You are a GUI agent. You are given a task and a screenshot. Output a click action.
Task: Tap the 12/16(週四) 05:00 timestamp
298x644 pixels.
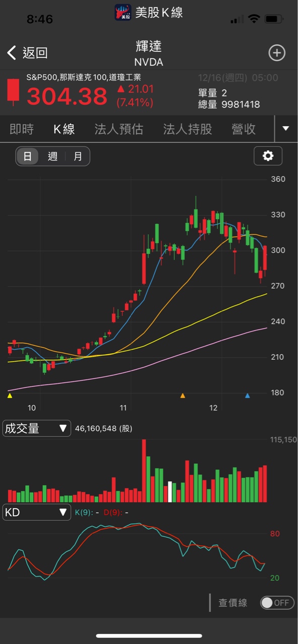click(x=238, y=78)
